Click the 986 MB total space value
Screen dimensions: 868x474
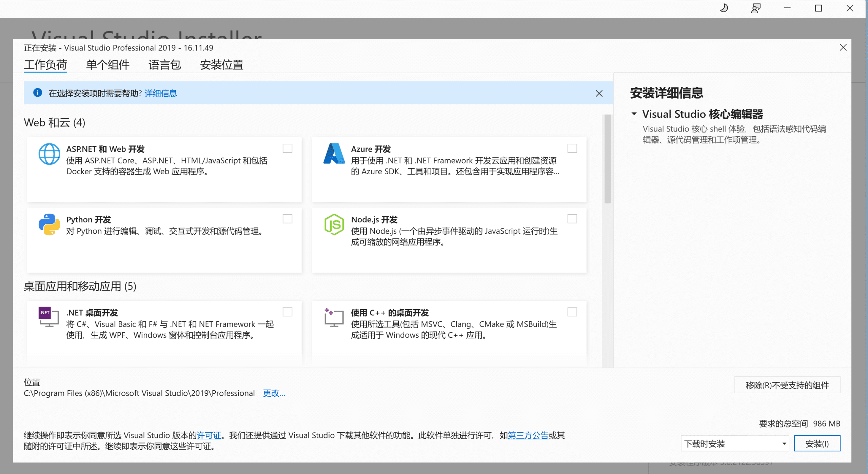tap(826, 423)
